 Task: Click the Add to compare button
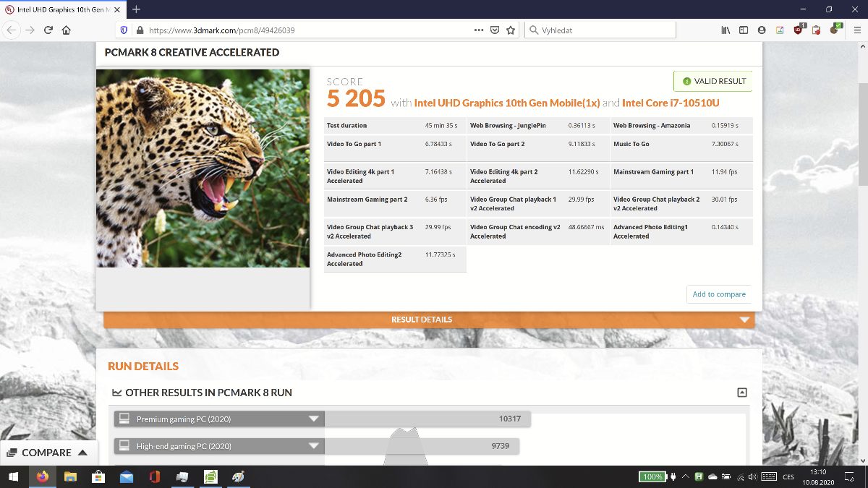coord(718,294)
